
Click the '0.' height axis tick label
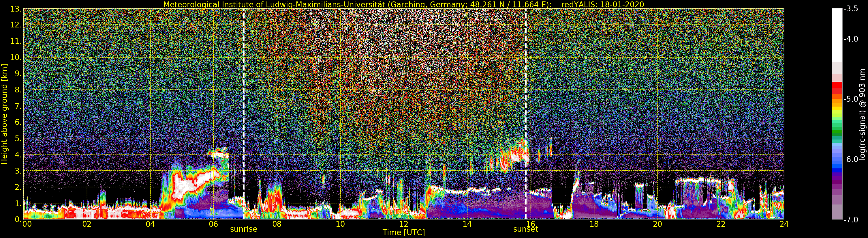click(x=18, y=220)
